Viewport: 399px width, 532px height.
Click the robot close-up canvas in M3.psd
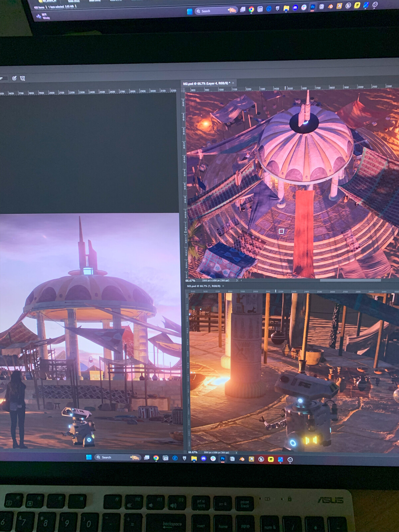[294, 372]
